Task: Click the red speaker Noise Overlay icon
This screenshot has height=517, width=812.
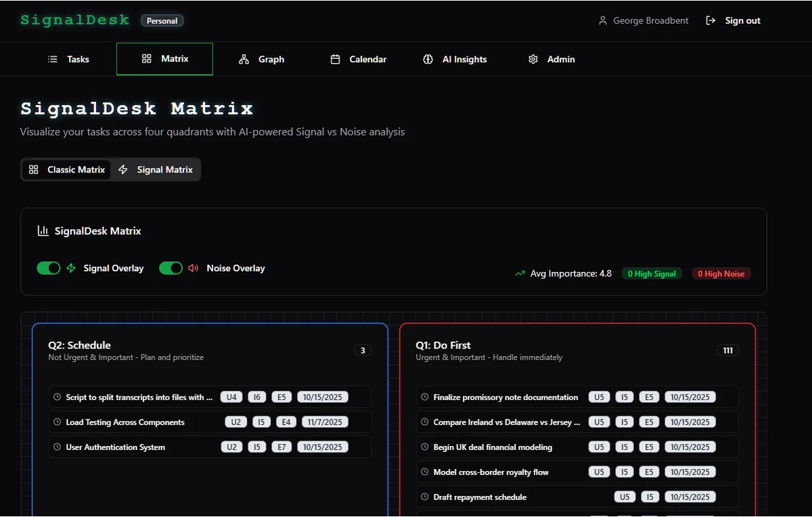Action: (x=194, y=269)
